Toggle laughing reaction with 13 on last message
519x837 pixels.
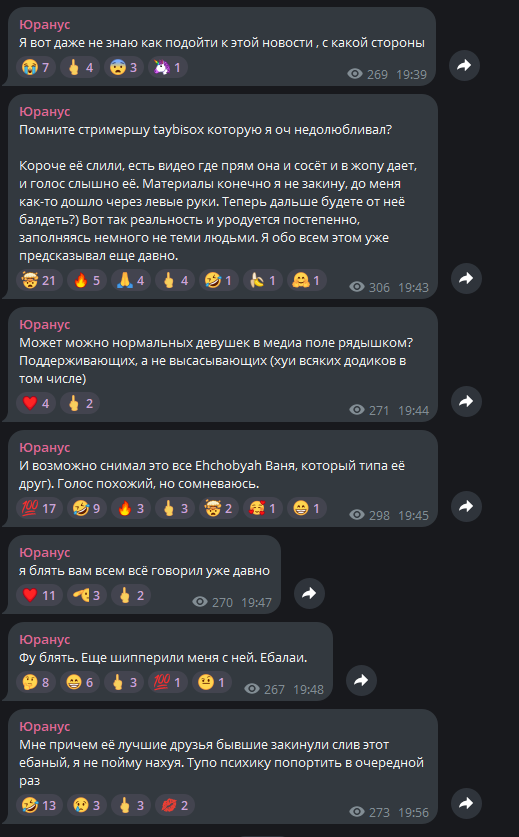[x=39, y=805]
